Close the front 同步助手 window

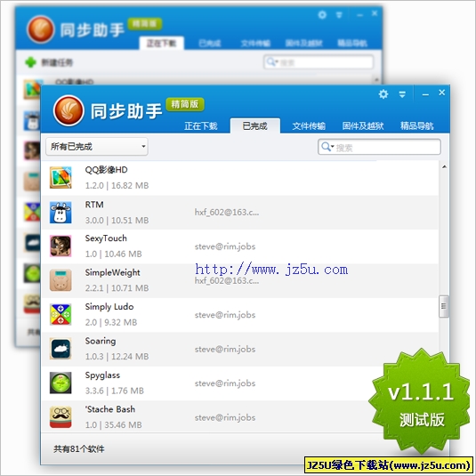(442, 93)
